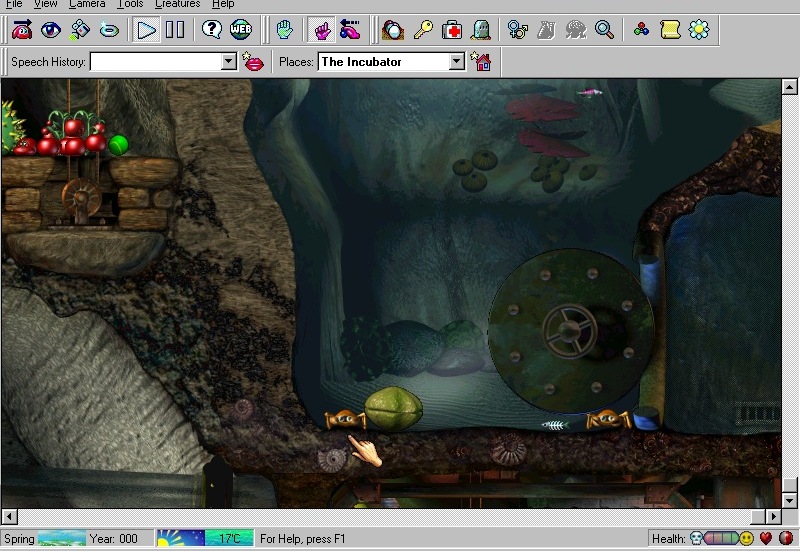Select the green open hand icon
Image resolution: width=800 pixels, height=551 pixels.
284,30
